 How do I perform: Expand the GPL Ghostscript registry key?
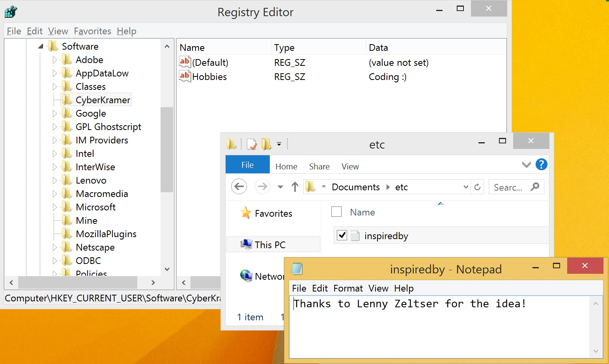point(55,127)
